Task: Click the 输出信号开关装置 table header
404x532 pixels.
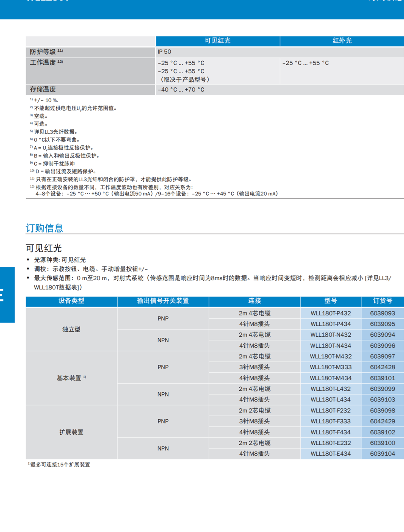Action: click(x=163, y=301)
